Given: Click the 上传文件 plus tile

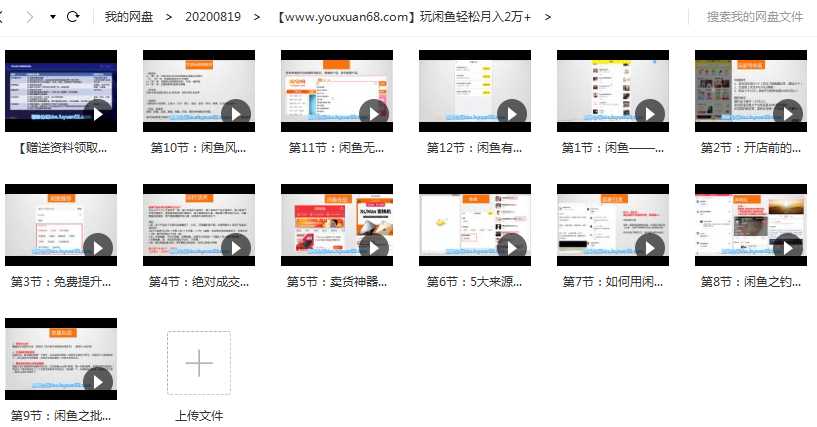Looking at the screenshot, I should pyautogui.click(x=199, y=363).
